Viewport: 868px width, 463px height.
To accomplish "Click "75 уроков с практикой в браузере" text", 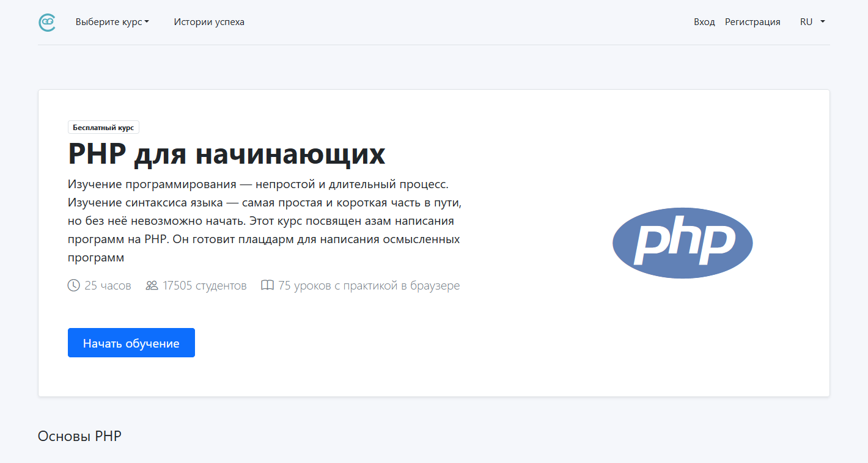I will 369,285.
